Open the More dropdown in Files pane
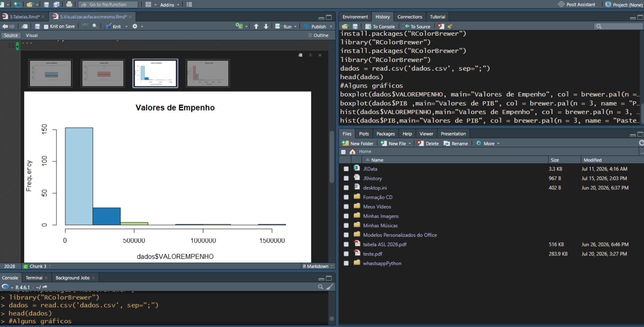The width and height of the screenshot is (644, 327). tap(488, 143)
